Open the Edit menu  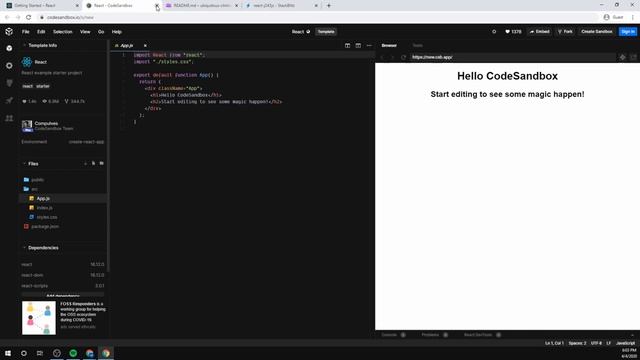coord(41,32)
